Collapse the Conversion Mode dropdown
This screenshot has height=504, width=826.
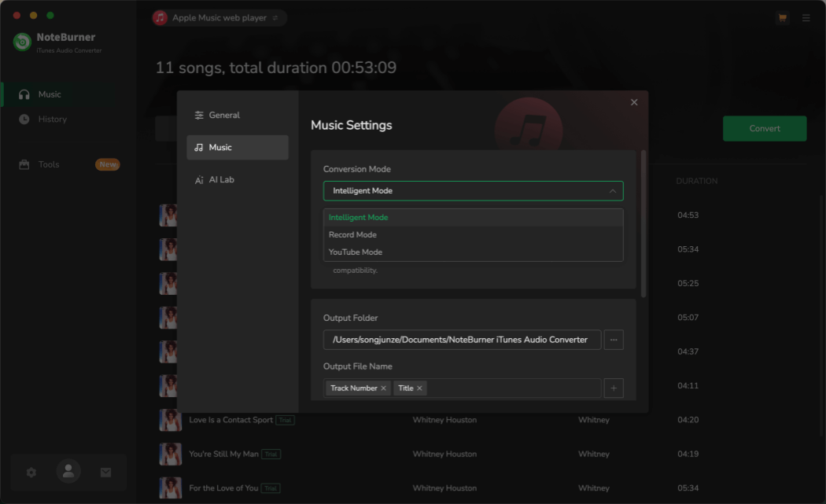coord(613,190)
